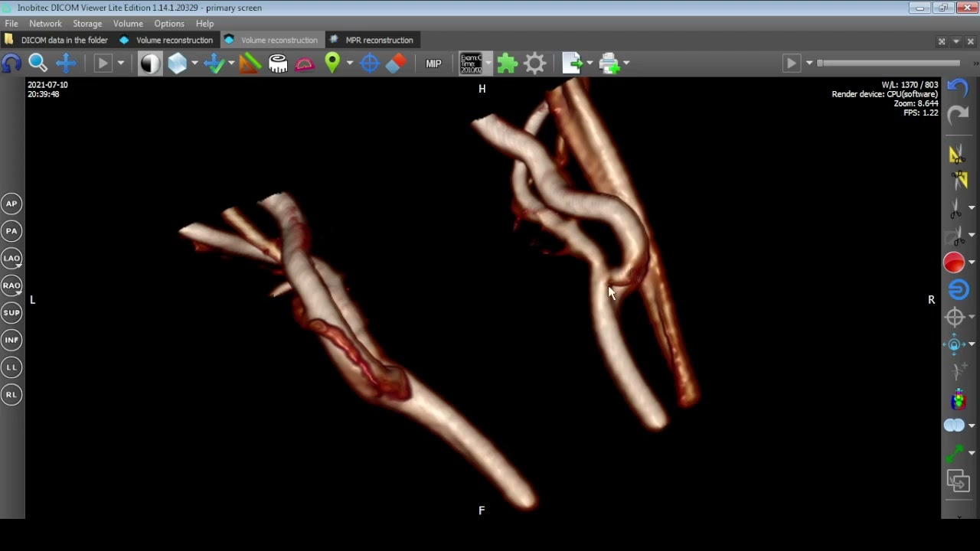Image resolution: width=980 pixels, height=551 pixels.
Task: Select the tape measure tool
Action: tap(278, 64)
